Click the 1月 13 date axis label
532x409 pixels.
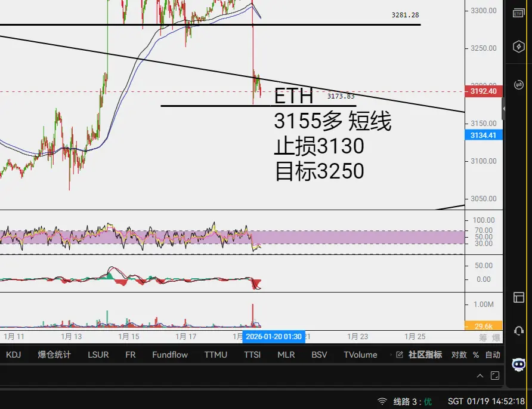coord(71,337)
